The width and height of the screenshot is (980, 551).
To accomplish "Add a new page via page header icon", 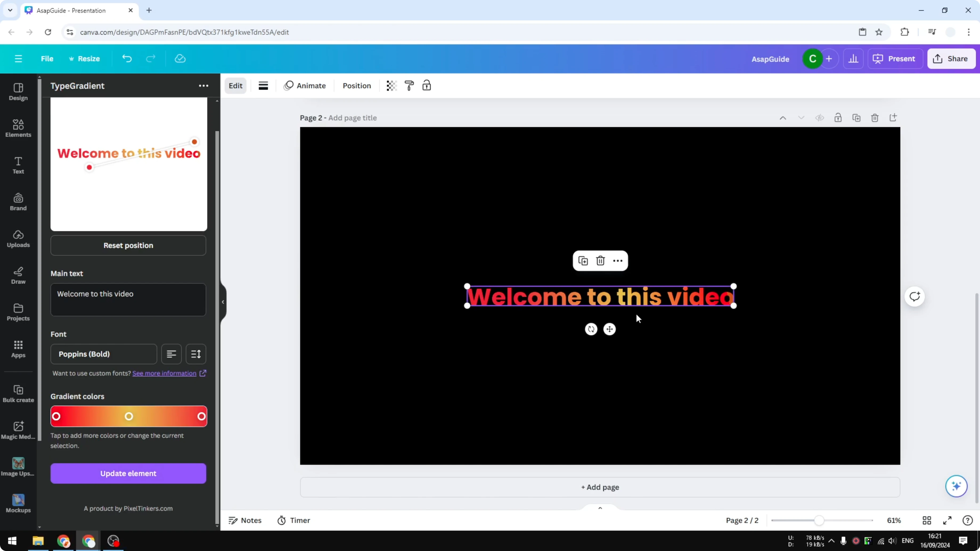I will [x=893, y=117].
